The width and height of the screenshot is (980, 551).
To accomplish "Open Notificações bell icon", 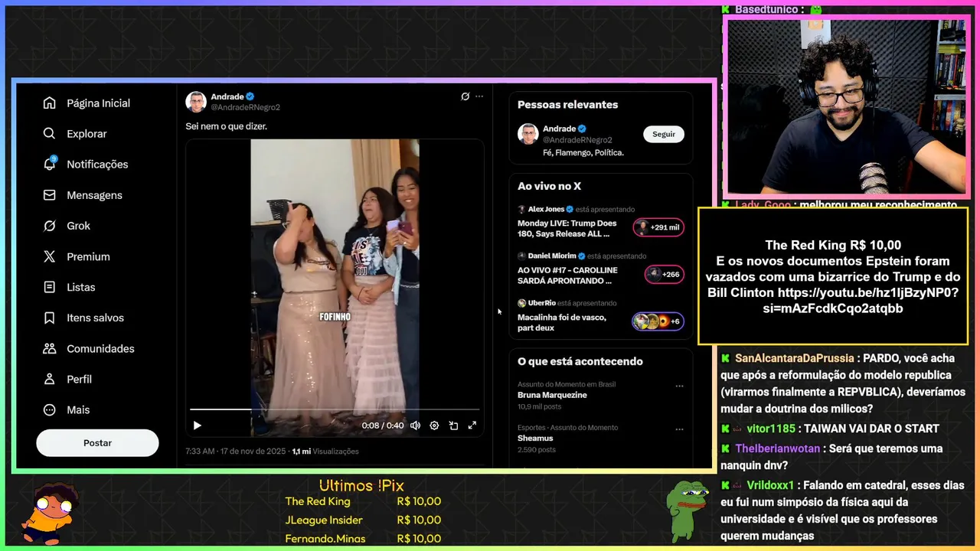I will (49, 165).
